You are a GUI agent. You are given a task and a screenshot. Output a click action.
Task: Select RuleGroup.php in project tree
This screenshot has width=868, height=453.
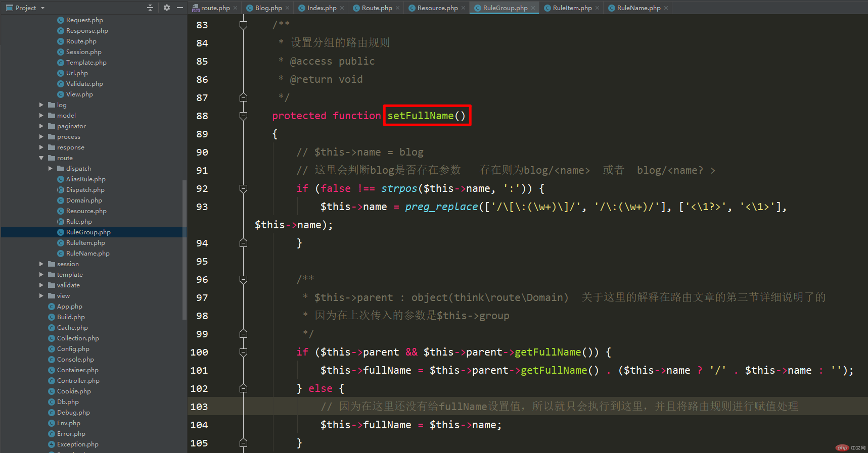point(88,232)
